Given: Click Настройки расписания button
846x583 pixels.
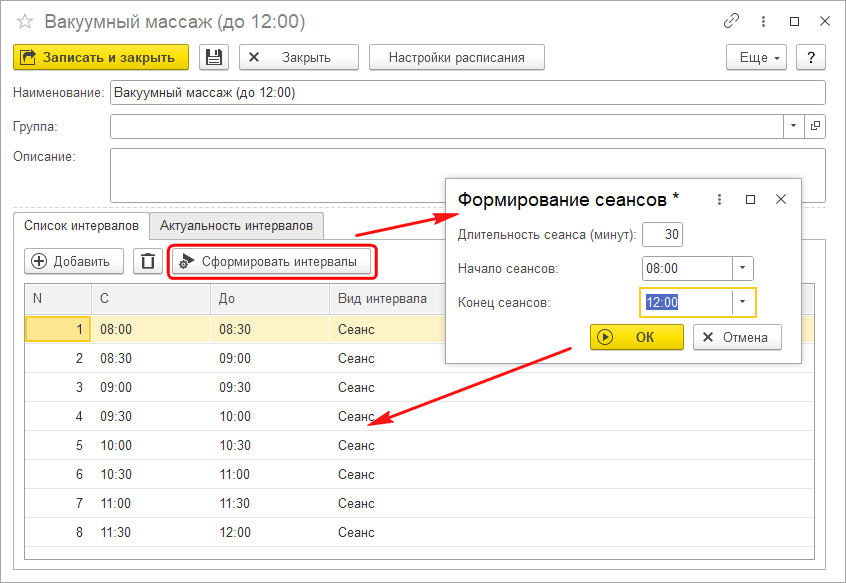Looking at the screenshot, I should click(x=456, y=57).
